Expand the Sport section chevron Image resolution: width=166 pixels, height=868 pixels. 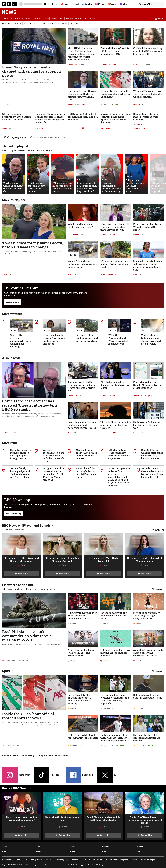(12, 671)
